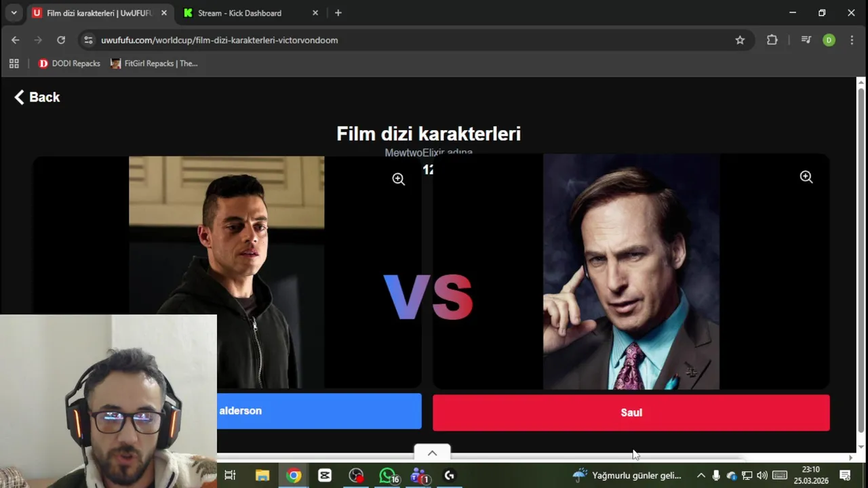Zoom into Saul's image with magnifier icon
This screenshot has height=488, width=868.
806,177
